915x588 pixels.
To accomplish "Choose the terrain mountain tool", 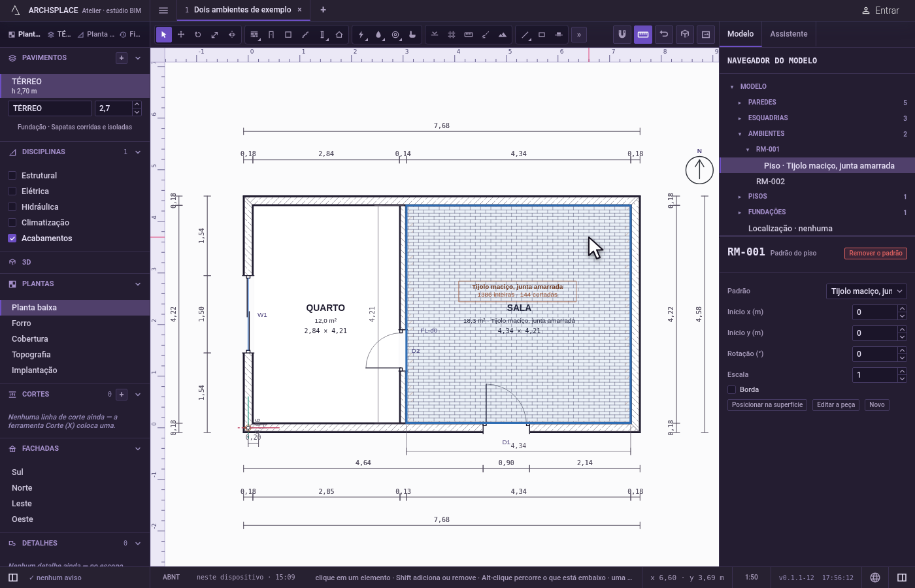I will pos(503,35).
